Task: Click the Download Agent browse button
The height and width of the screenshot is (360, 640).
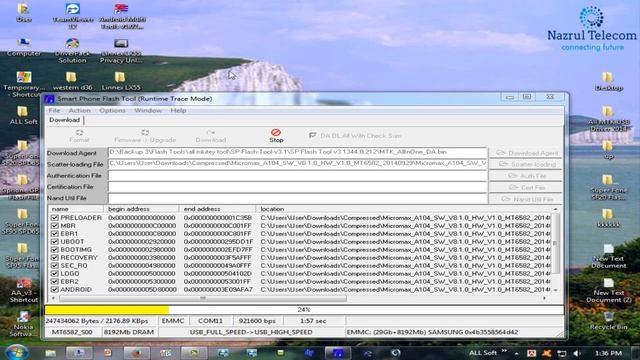Action: pyautogui.click(x=527, y=153)
